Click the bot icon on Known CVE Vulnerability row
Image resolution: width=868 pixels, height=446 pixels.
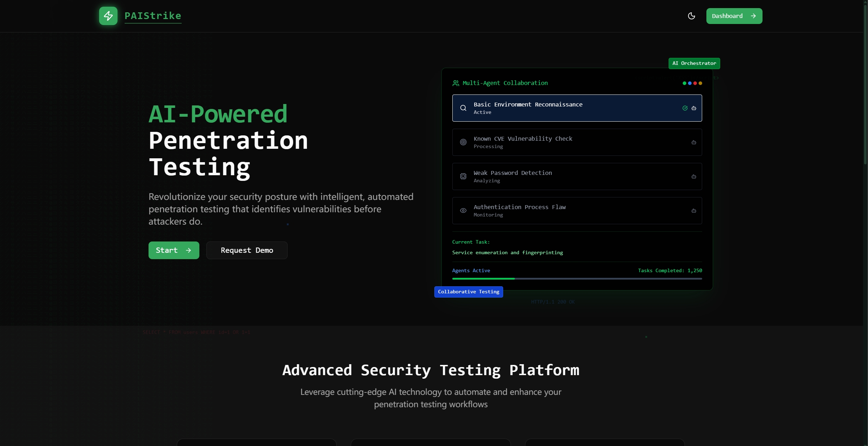(694, 142)
